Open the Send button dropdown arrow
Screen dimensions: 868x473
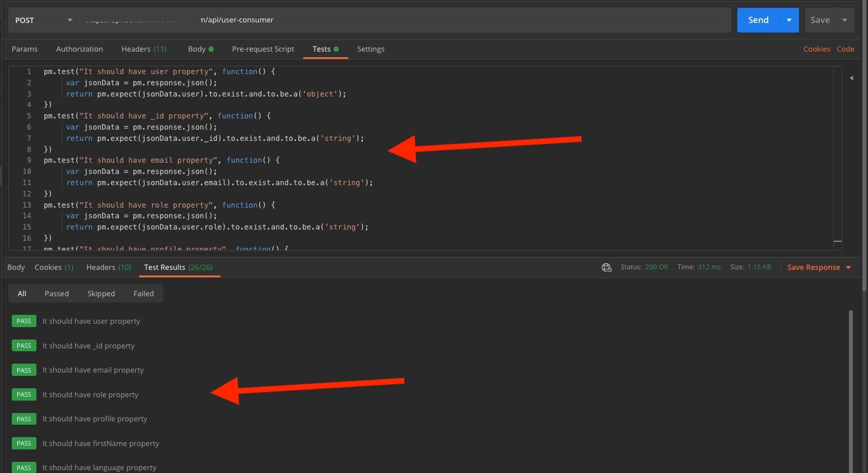click(789, 20)
